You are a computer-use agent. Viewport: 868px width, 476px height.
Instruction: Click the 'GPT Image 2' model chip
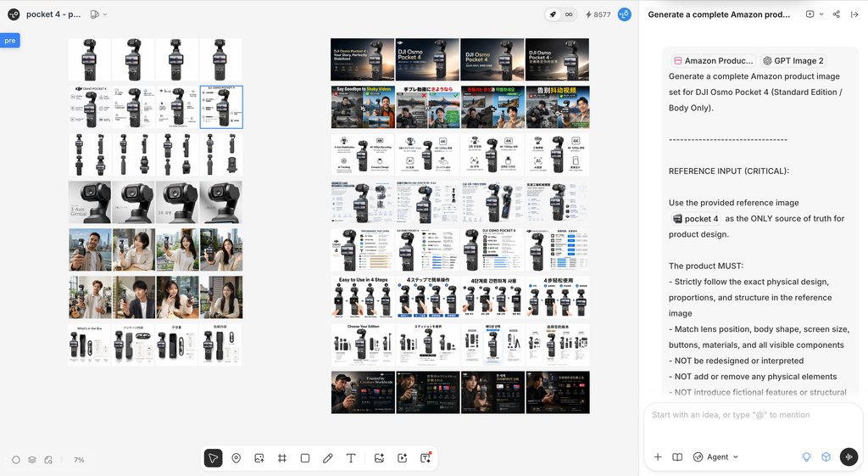click(793, 60)
